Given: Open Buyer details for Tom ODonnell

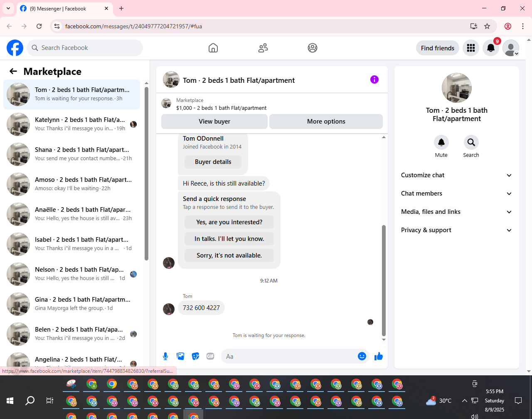Looking at the screenshot, I should tap(213, 162).
